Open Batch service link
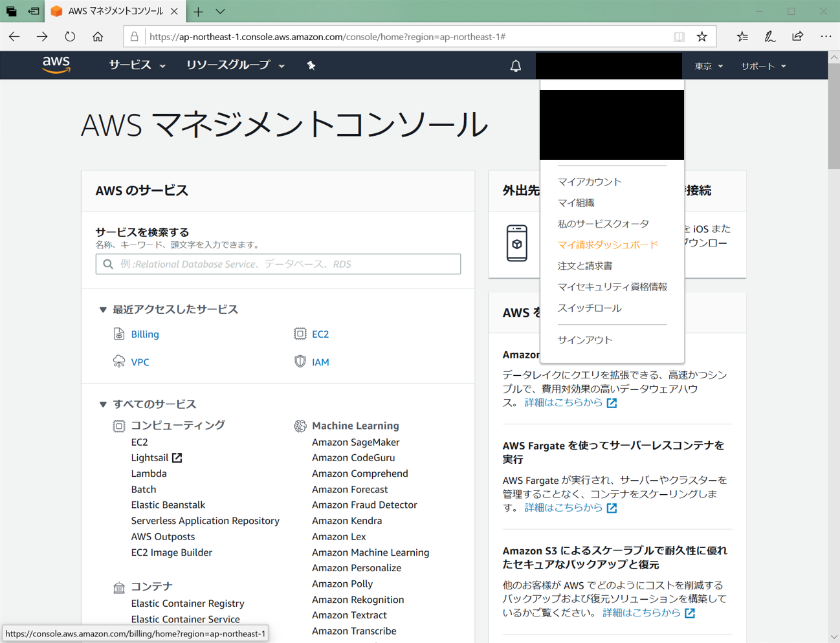The height and width of the screenshot is (643, 840). pyautogui.click(x=144, y=489)
